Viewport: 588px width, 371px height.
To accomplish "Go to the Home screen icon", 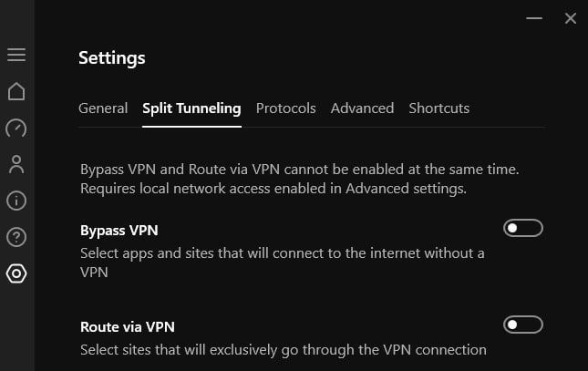I will (16, 91).
